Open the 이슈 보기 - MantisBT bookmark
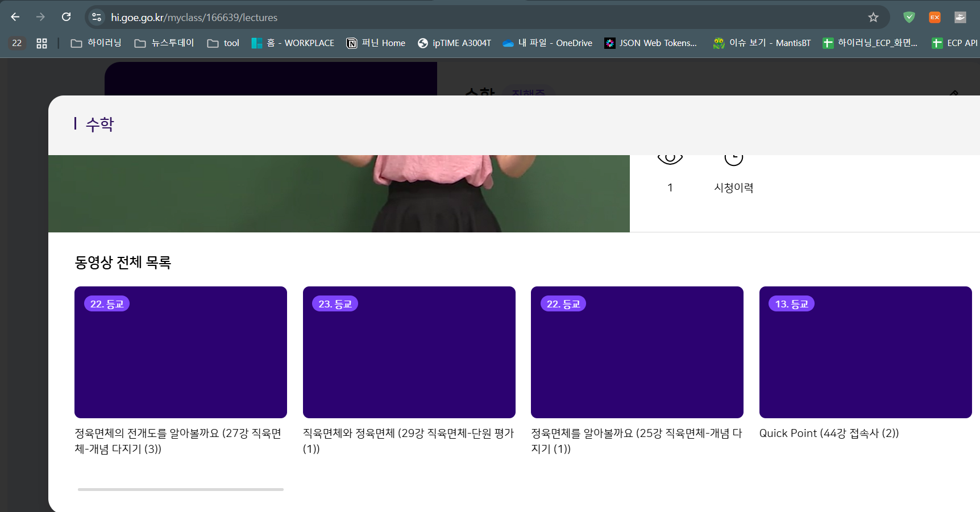Screen dimensions: 980x512 (x=762, y=43)
